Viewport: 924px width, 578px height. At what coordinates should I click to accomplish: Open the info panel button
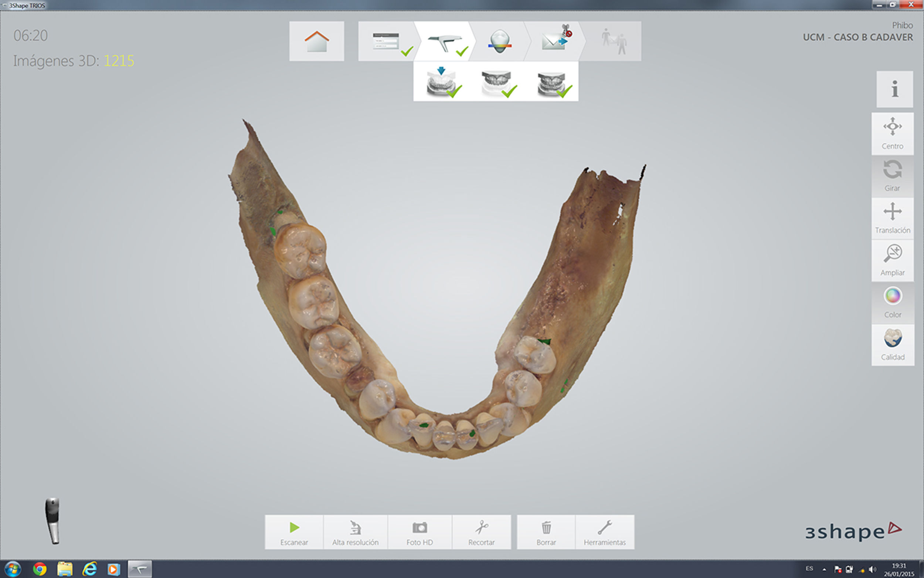(x=894, y=89)
